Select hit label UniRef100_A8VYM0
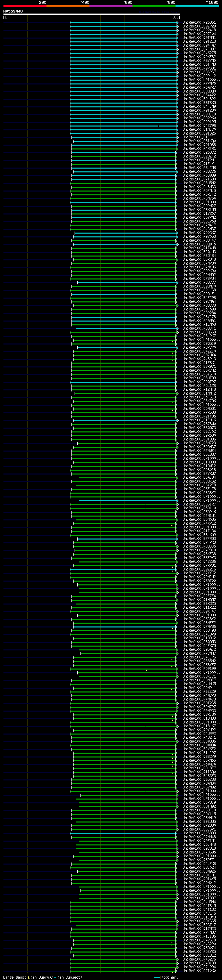The image size is (222, 980). pos(199,60)
